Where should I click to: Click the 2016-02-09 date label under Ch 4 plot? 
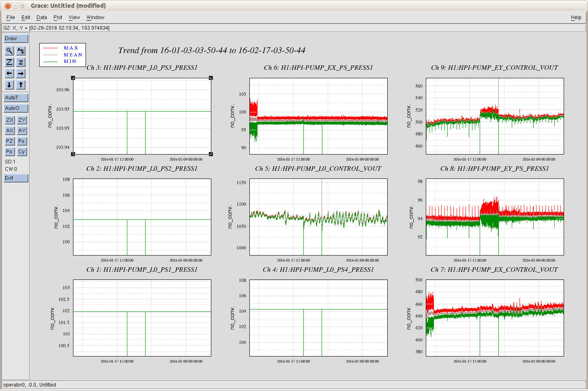(x=363, y=361)
